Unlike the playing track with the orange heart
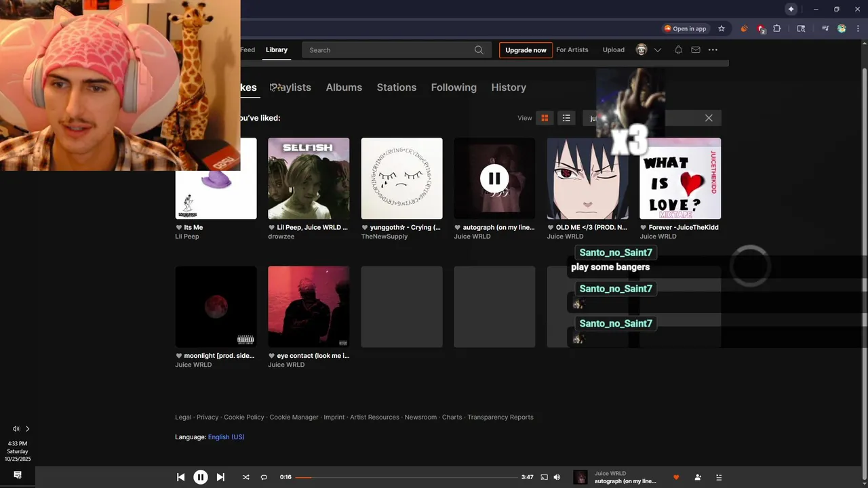The height and width of the screenshot is (488, 868). click(675, 477)
